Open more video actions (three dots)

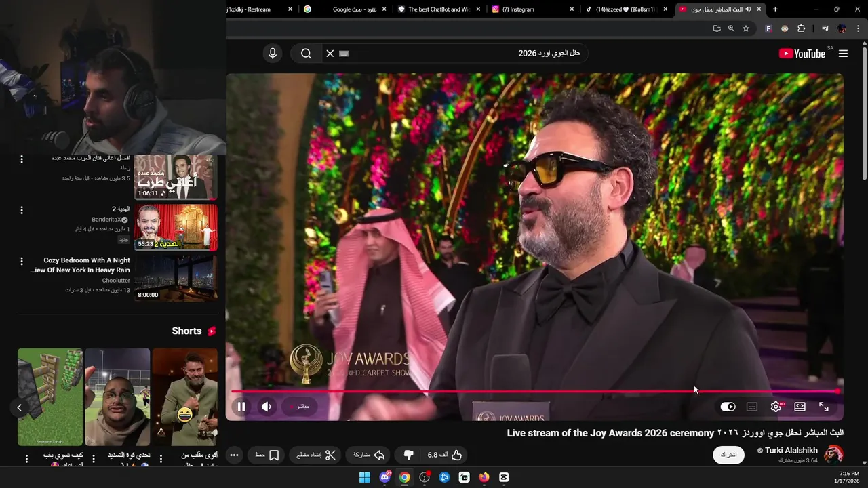(234, 455)
